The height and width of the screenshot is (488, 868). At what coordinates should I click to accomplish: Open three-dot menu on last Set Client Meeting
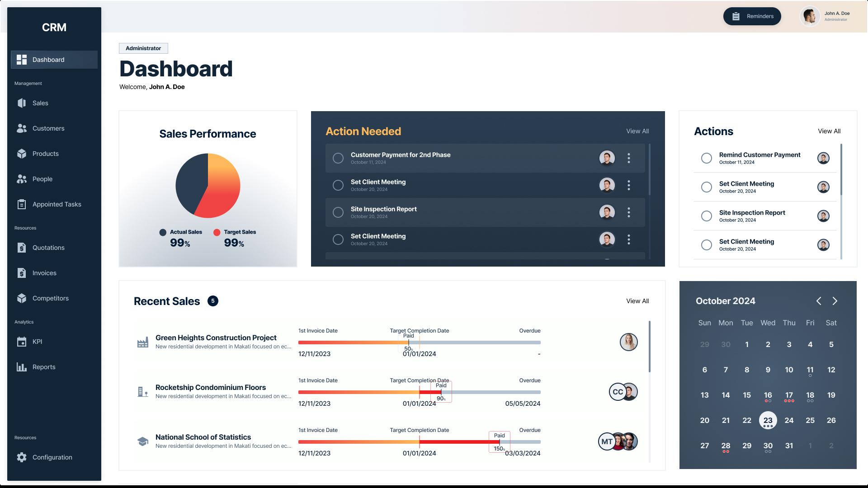point(628,239)
